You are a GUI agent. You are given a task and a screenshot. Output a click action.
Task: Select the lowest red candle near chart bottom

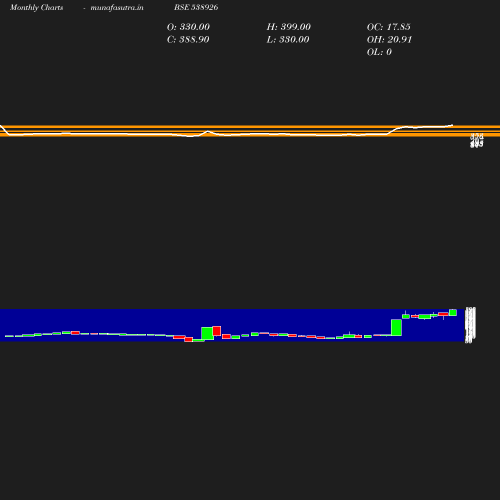coord(189,339)
